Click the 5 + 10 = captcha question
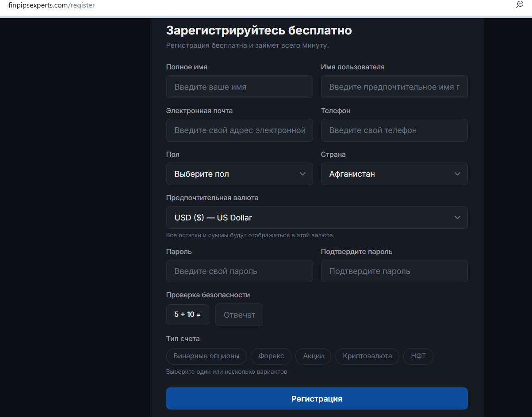This screenshot has height=417, width=532. [188, 315]
